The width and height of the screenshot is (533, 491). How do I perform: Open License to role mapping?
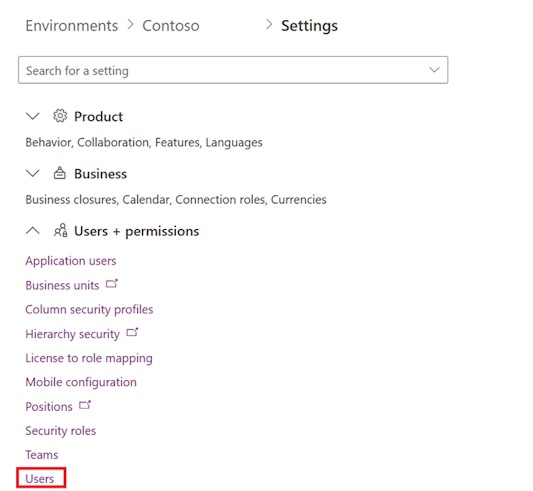(x=89, y=358)
